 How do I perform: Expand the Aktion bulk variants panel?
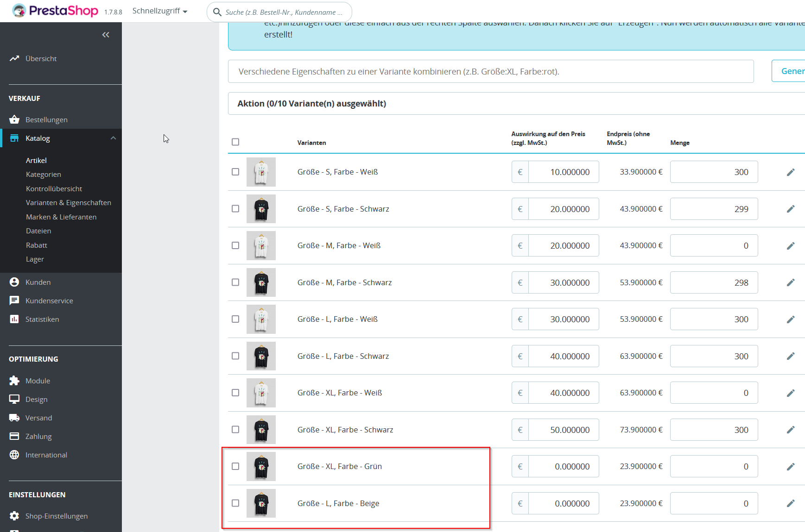click(516, 104)
